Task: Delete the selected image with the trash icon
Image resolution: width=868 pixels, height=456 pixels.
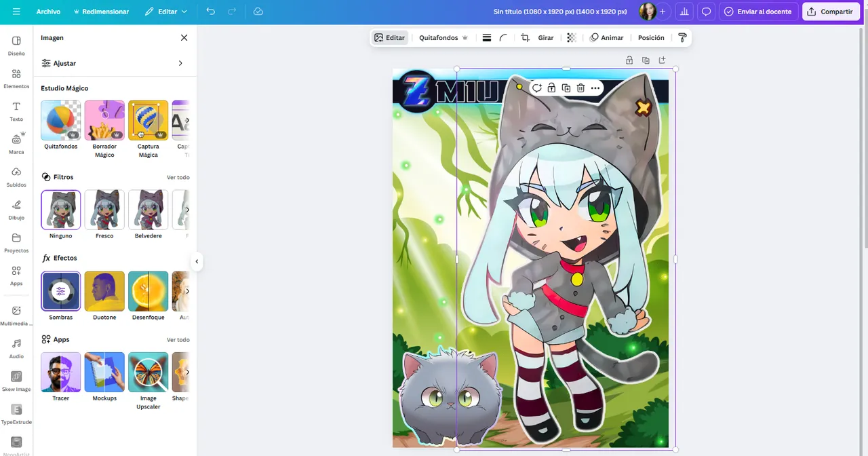Action: 580,88
